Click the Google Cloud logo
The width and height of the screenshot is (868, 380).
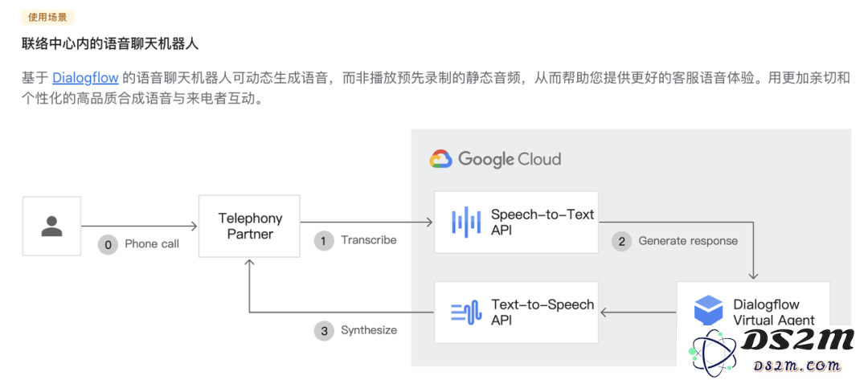[x=495, y=159]
